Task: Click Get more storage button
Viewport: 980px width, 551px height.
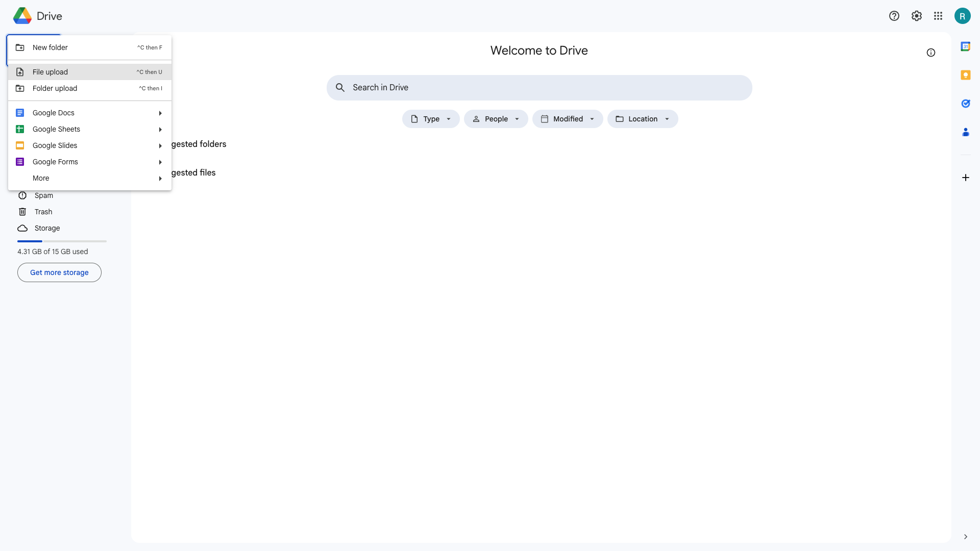Action: [59, 272]
